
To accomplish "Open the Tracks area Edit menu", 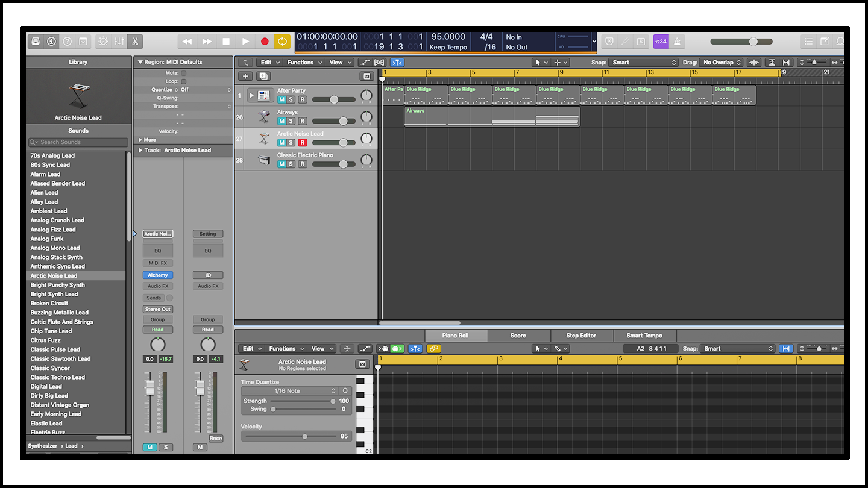I will point(269,62).
